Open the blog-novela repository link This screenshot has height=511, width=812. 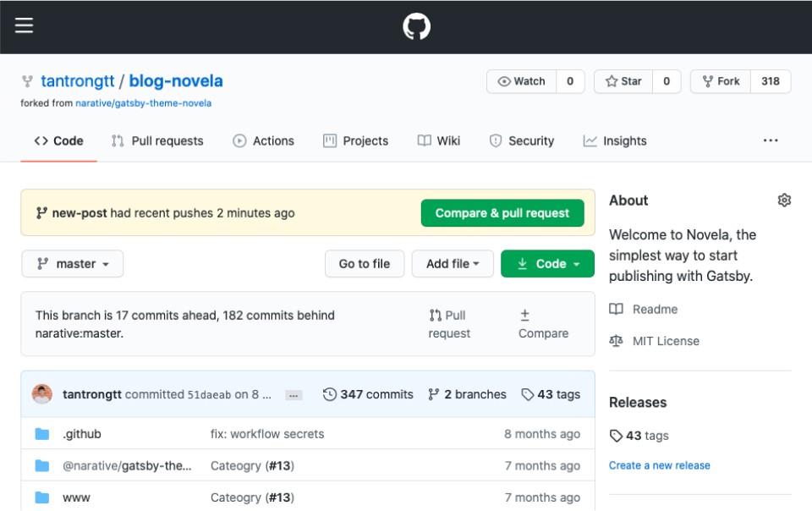tap(176, 80)
